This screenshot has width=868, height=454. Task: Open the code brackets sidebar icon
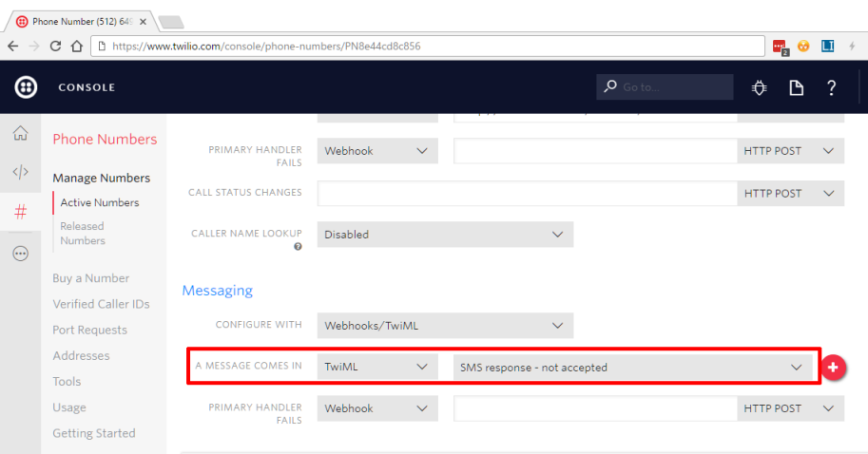click(x=20, y=172)
